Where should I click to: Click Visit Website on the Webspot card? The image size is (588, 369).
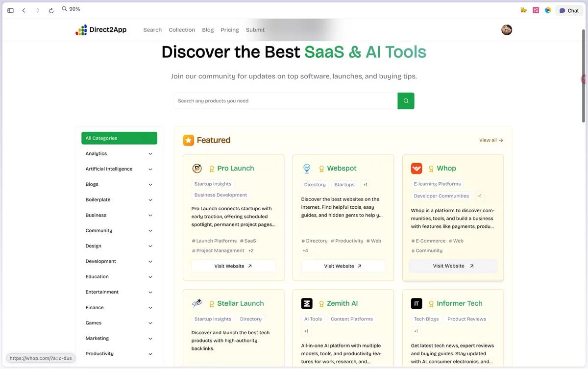pyautogui.click(x=343, y=266)
